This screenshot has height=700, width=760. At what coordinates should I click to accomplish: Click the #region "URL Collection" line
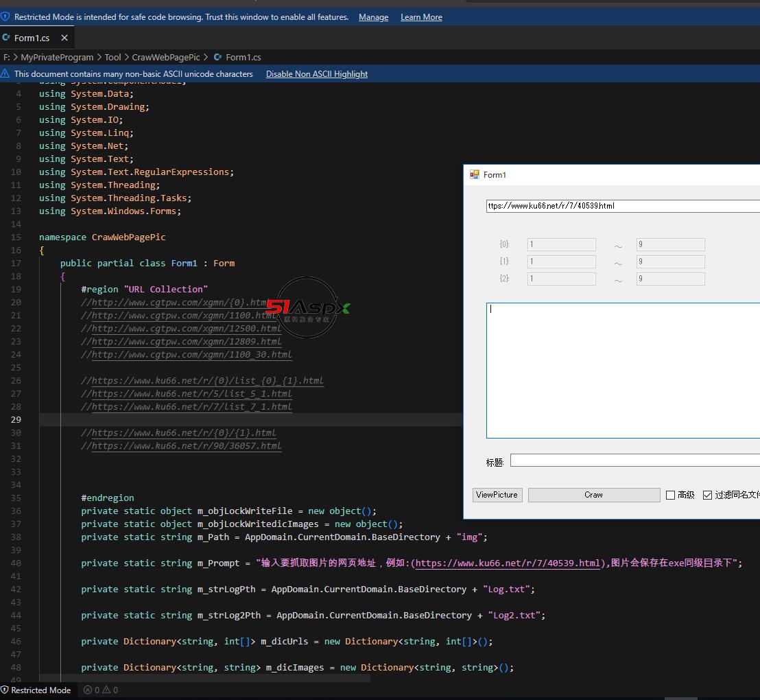point(145,289)
